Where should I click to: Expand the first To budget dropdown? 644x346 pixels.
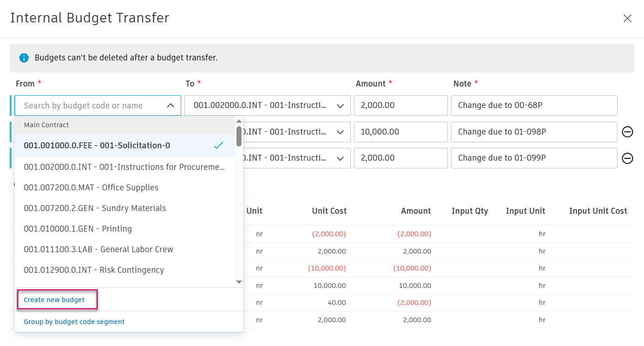pyautogui.click(x=340, y=106)
